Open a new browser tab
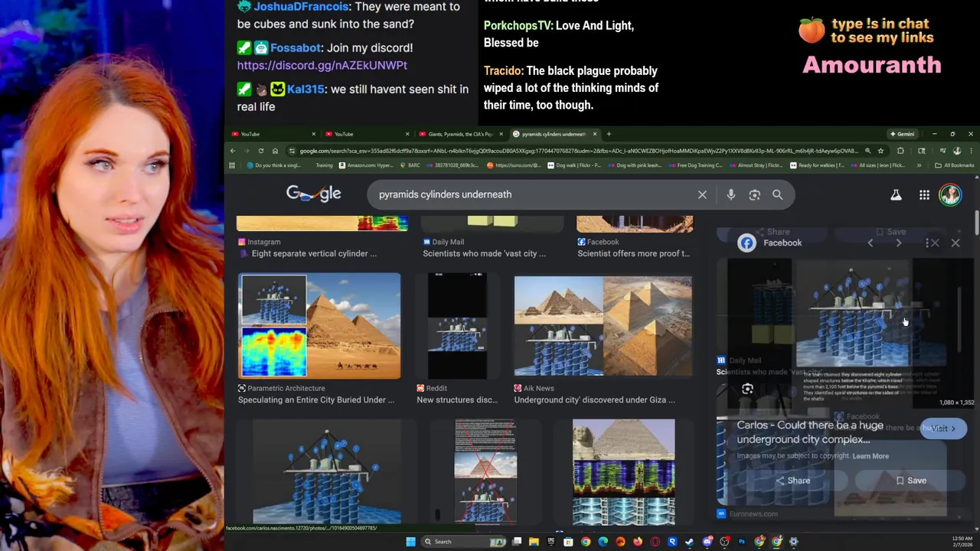980x551 pixels. click(x=609, y=134)
